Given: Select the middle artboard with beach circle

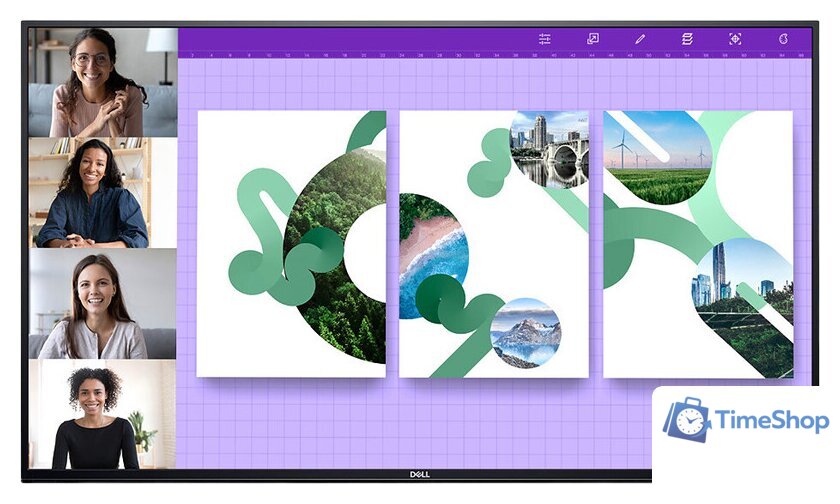Looking at the screenshot, I should coord(494,243).
